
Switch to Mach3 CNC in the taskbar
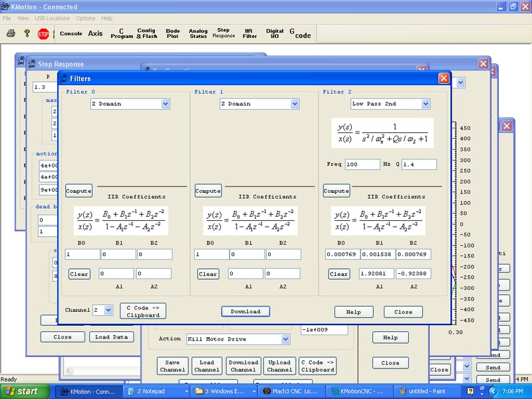point(291,392)
